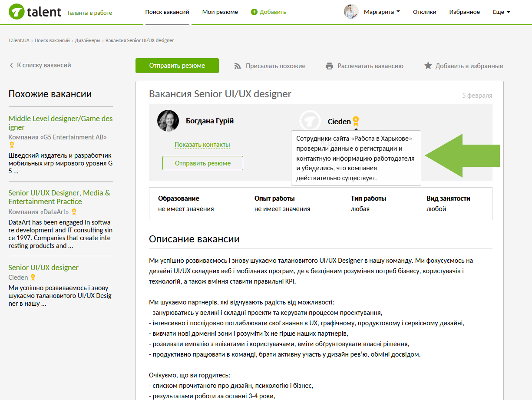Click Добавить в избранные

(469, 66)
